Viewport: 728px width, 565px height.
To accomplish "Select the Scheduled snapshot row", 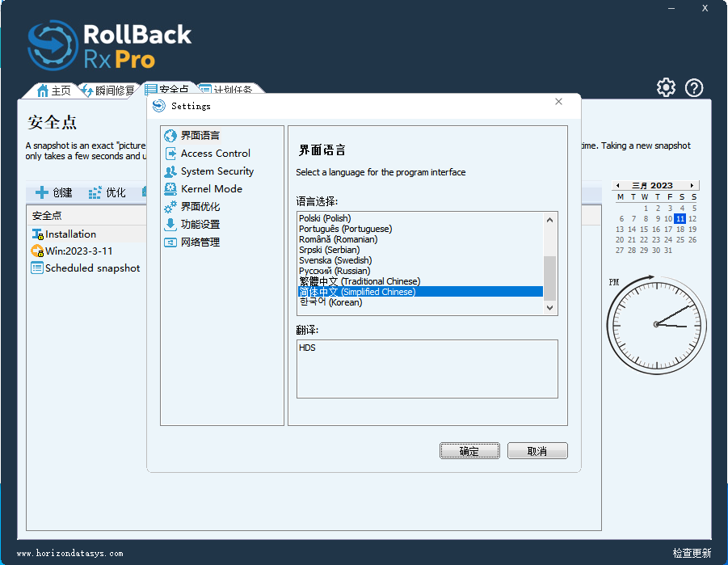I will (x=86, y=268).
